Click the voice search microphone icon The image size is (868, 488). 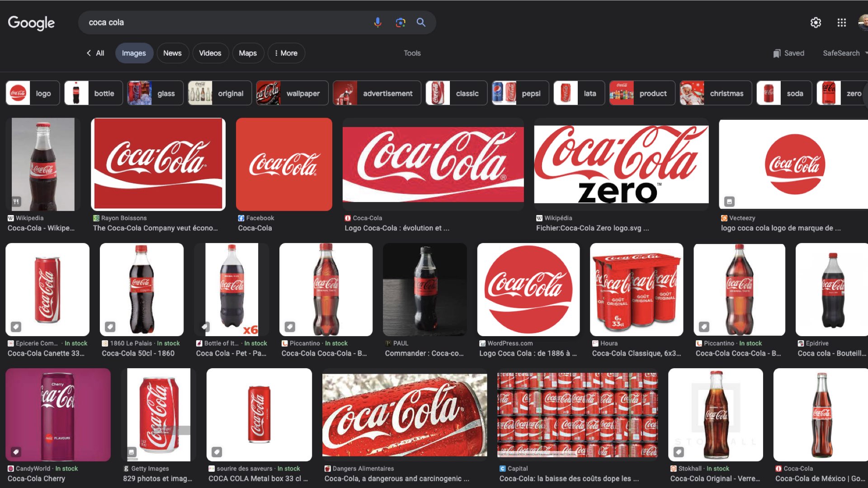click(377, 23)
